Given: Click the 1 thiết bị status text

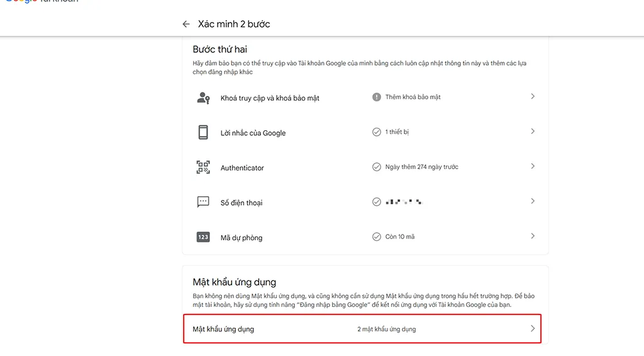Looking at the screenshot, I should pos(397,132).
